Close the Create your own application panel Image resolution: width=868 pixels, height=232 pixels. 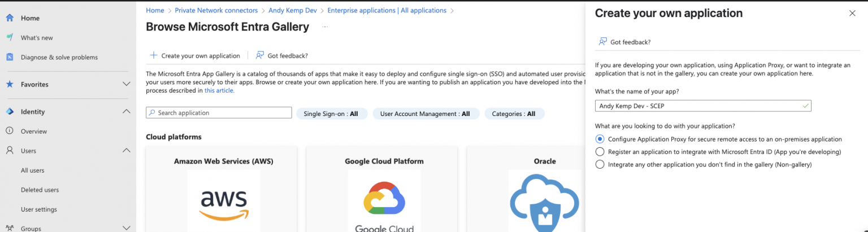pos(852,14)
